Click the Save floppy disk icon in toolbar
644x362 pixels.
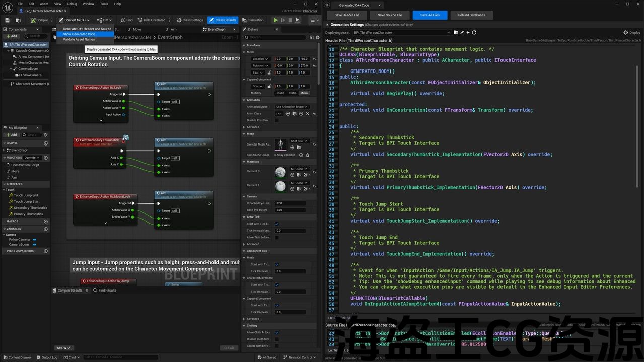pos(7,20)
